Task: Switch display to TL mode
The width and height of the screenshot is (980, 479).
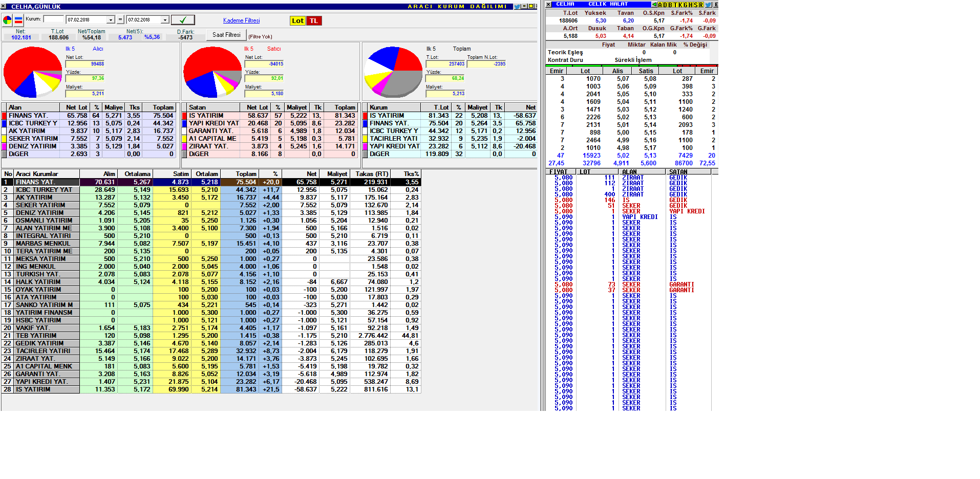Action: (314, 20)
